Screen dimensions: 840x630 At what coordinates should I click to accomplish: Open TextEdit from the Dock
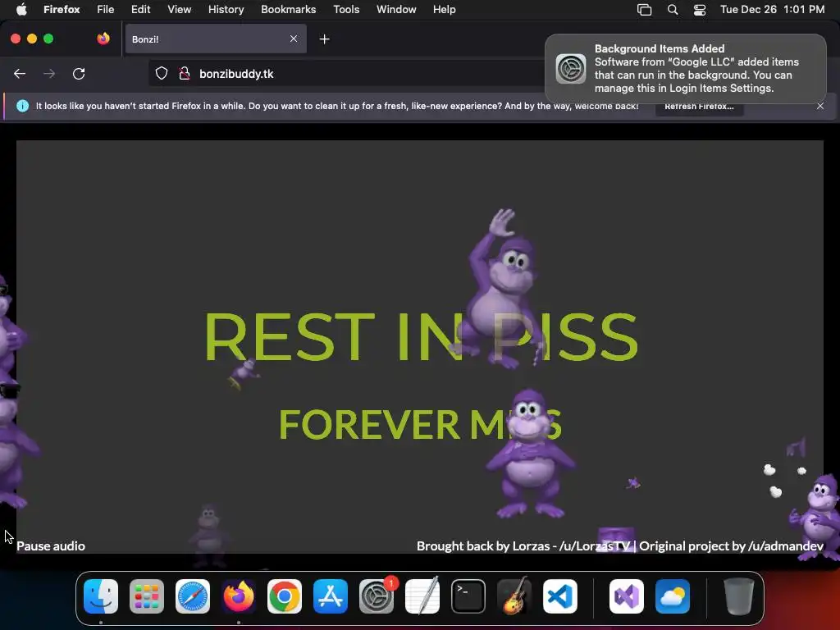point(422,596)
